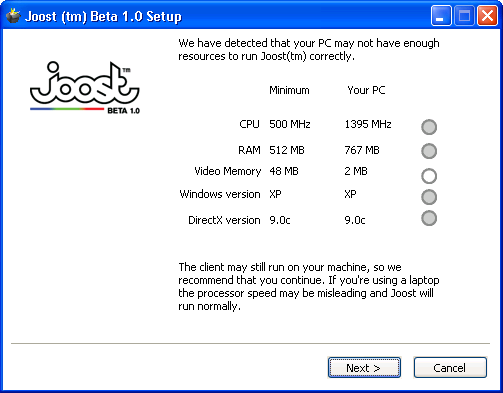Viewport: 503px width, 393px height.
Task: Click the Video Memory status indicator circle
Action: pos(429,176)
